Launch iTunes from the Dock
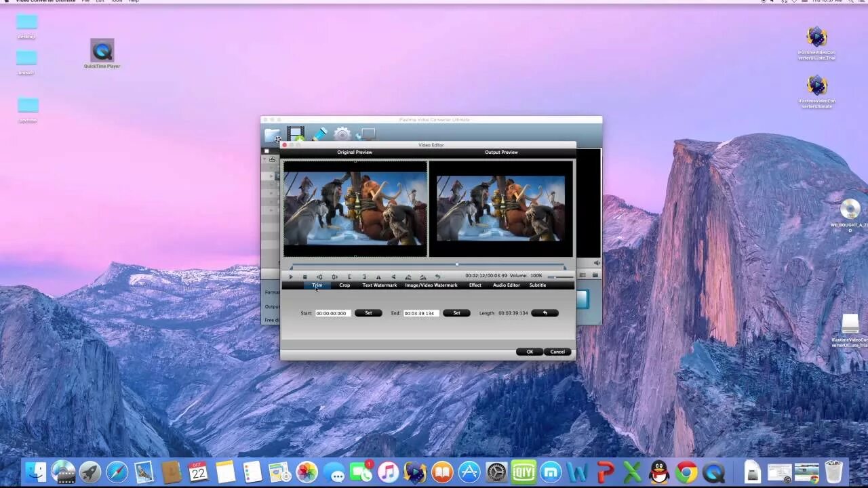Image resolution: width=868 pixels, height=488 pixels. point(388,472)
